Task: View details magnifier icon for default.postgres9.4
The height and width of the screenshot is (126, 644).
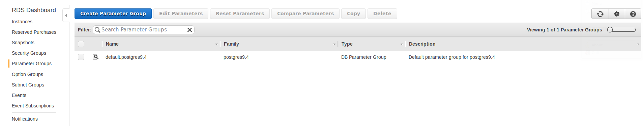Action: click(x=95, y=57)
